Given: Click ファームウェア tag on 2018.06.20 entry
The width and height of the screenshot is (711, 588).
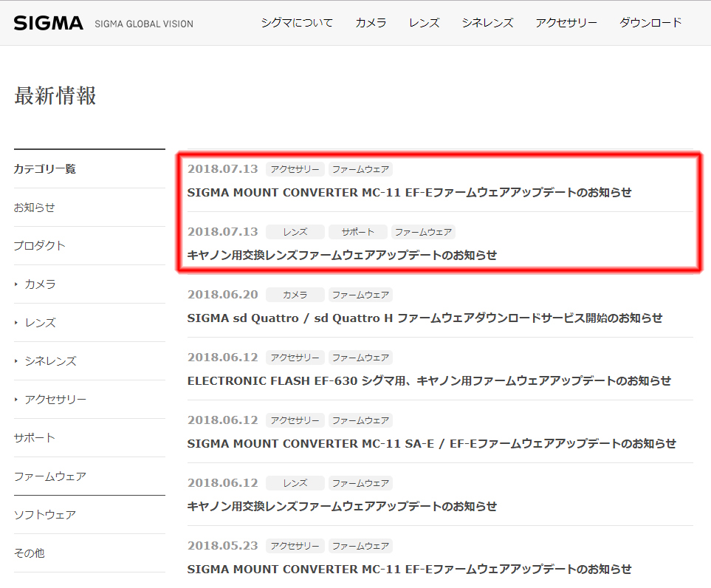Looking at the screenshot, I should click(x=360, y=295).
